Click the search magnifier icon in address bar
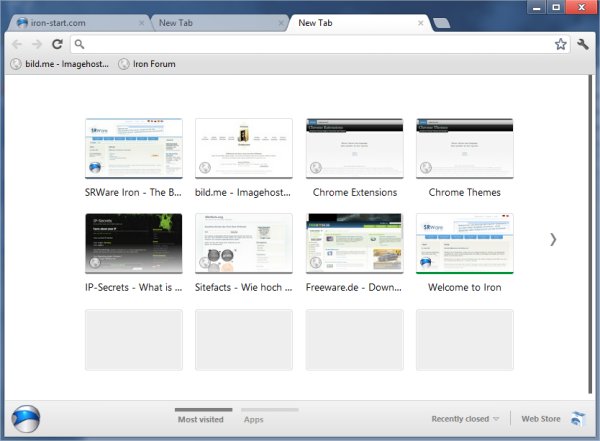This screenshot has width=600, height=441. 79,44
